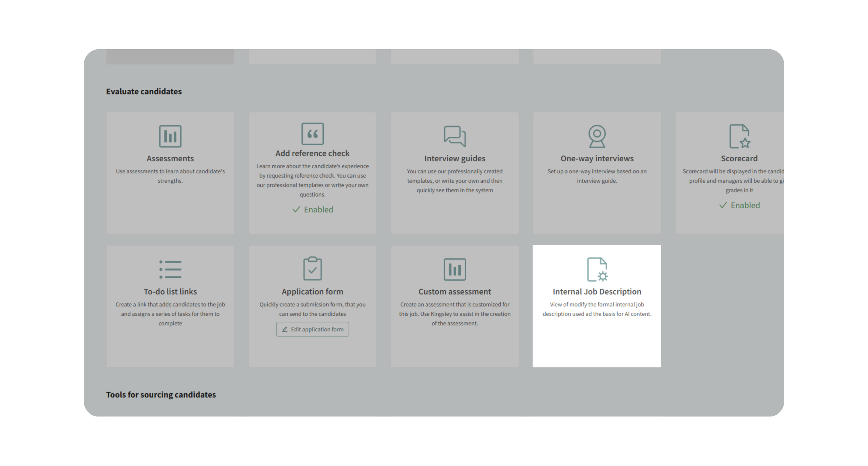Select the Interview guides heading

coord(455,158)
